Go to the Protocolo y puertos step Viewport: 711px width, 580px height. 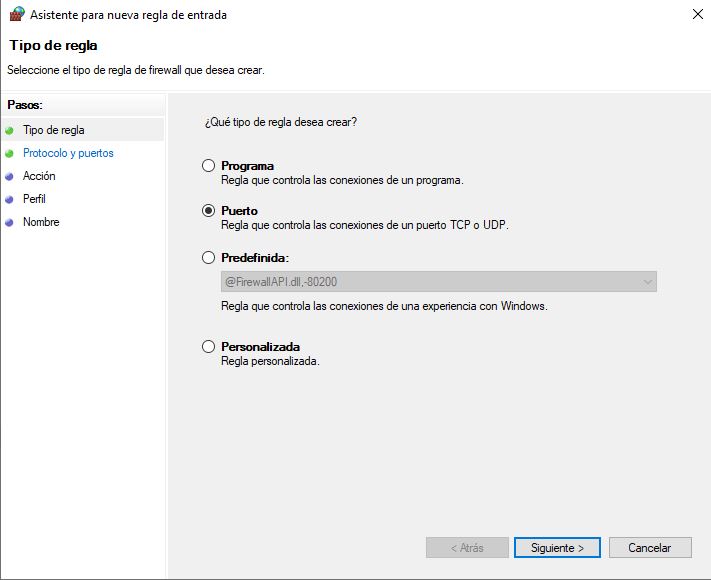[x=68, y=153]
